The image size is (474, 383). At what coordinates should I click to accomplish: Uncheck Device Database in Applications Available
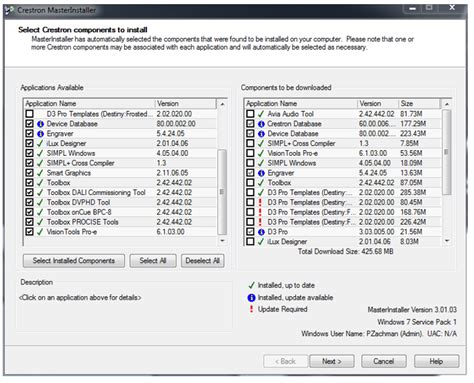point(29,124)
